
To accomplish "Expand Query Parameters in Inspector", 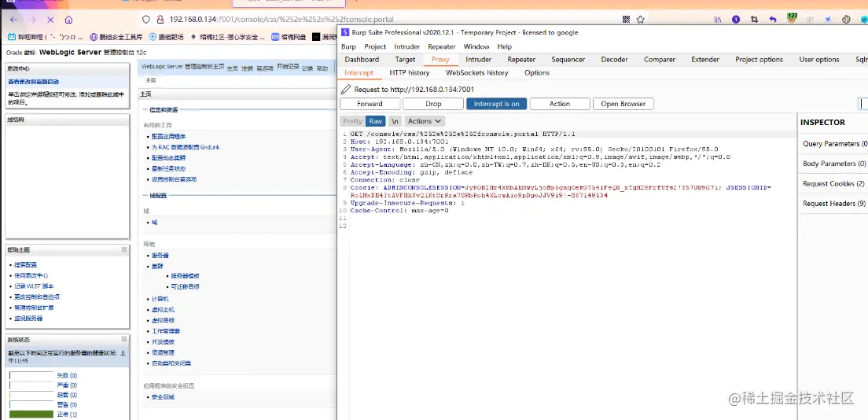I will point(833,143).
